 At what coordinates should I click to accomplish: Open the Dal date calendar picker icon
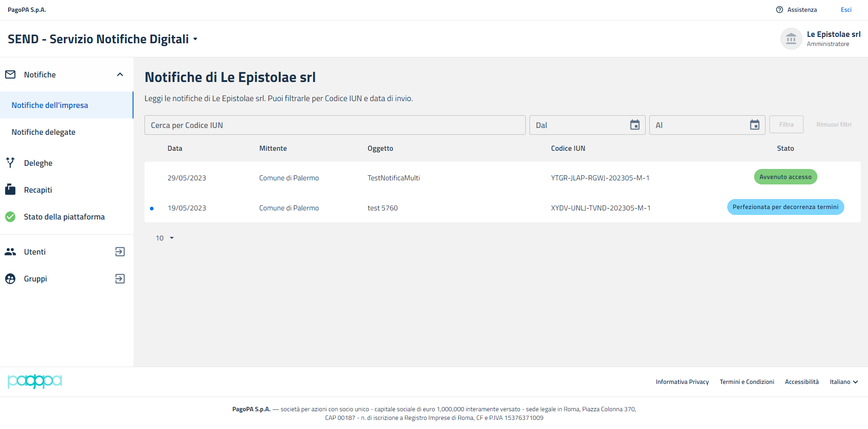(635, 125)
